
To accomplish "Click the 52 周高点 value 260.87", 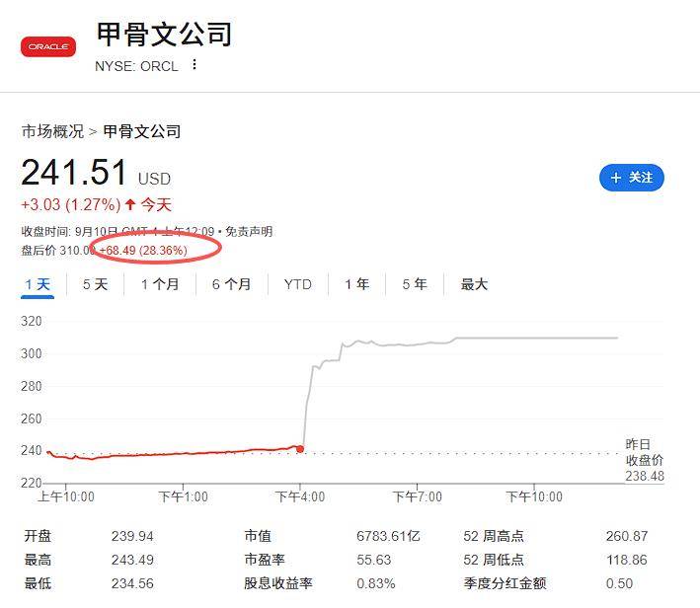I will pyautogui.click(x=627, y=536).
